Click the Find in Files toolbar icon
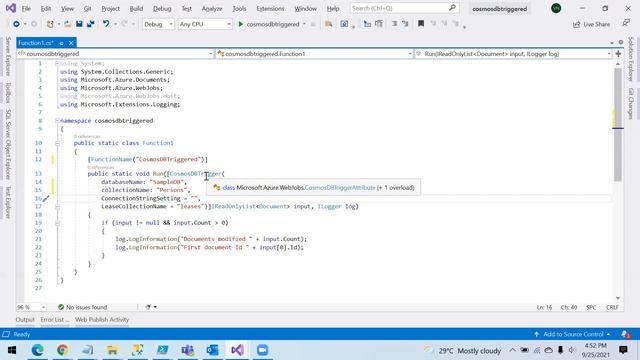This screenshot has width=640, height=360. [329, 24]
